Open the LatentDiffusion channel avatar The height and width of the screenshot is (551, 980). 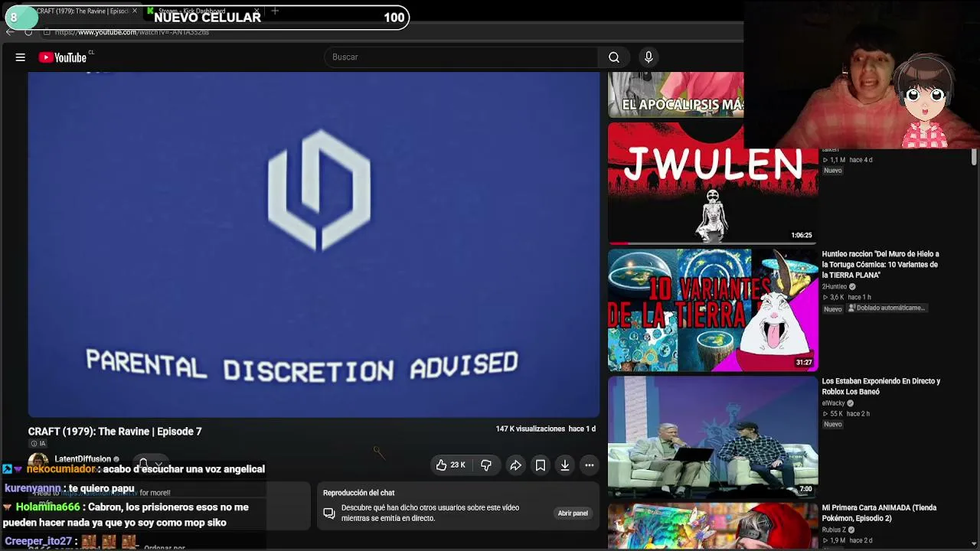click(x=38, y=462)
